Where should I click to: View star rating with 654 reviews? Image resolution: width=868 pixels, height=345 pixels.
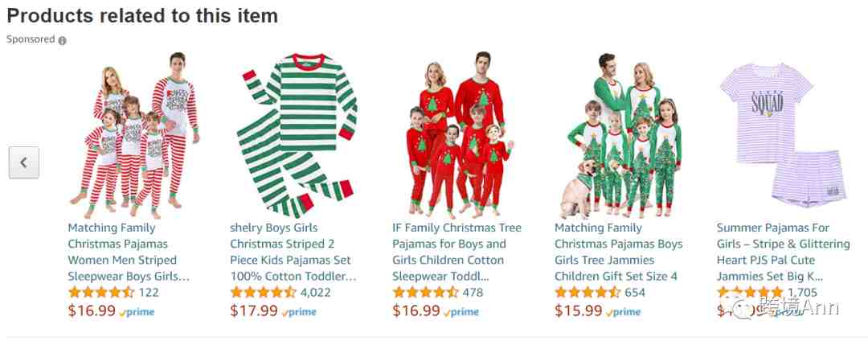tap(588, 293)
